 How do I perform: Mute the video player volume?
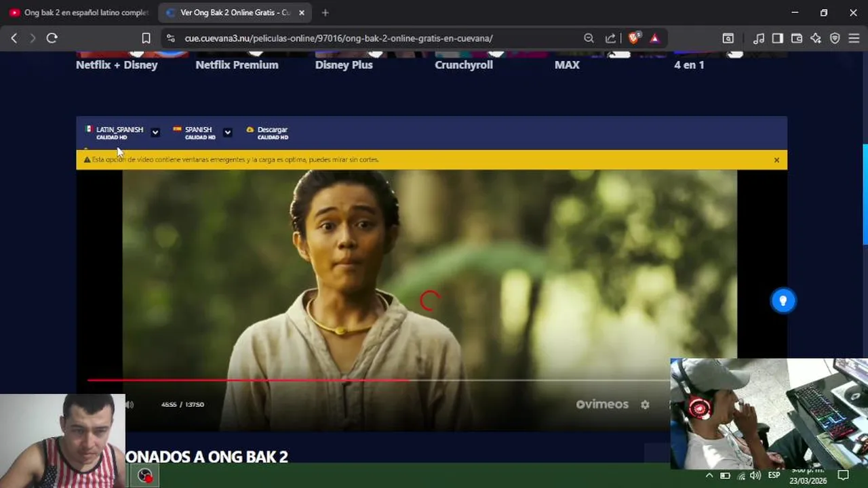point(130,405)
